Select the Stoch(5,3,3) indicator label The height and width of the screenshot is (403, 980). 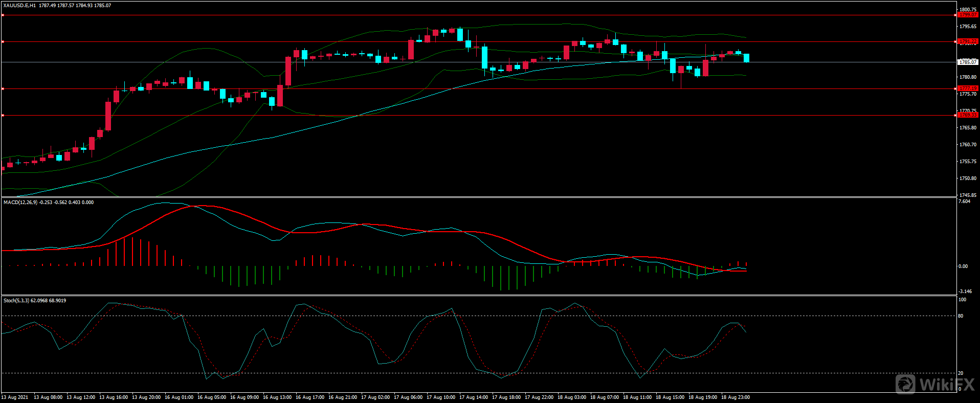pyautogui.click(x=16, y=301)
